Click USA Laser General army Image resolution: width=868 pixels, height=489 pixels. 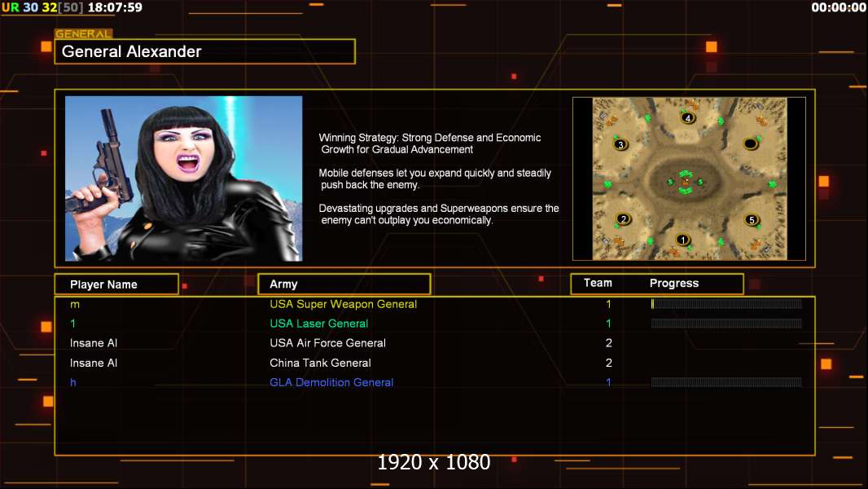(x=319, y=324)
